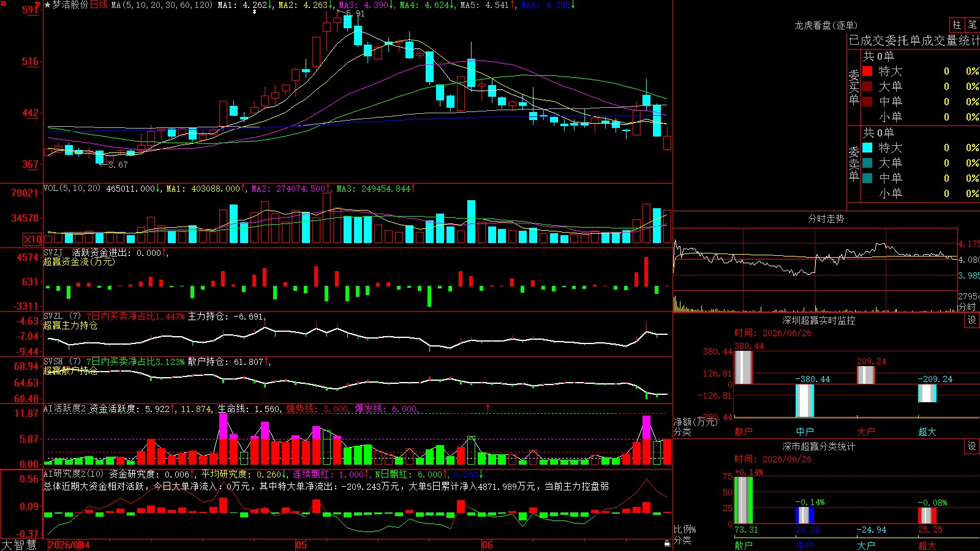Click the 05 month marker on the timeline

[x=301, y=545]
